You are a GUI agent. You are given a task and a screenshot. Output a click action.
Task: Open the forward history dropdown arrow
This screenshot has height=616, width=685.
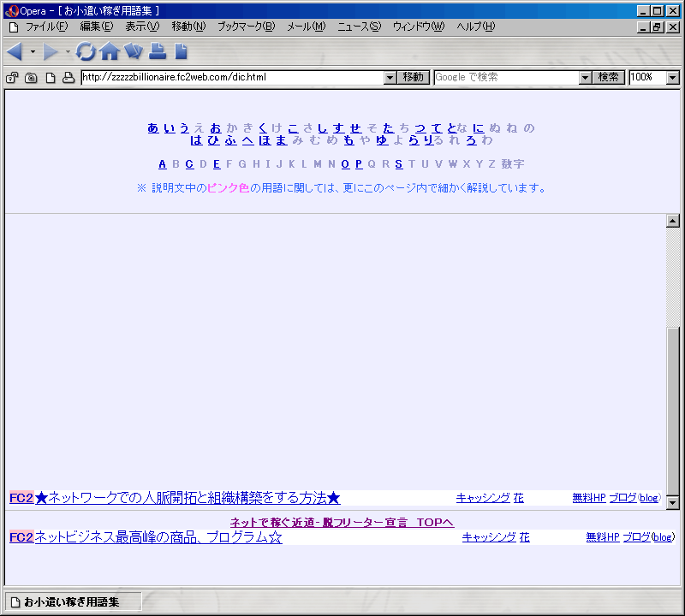pyautogui.click(x=68, y=51)
